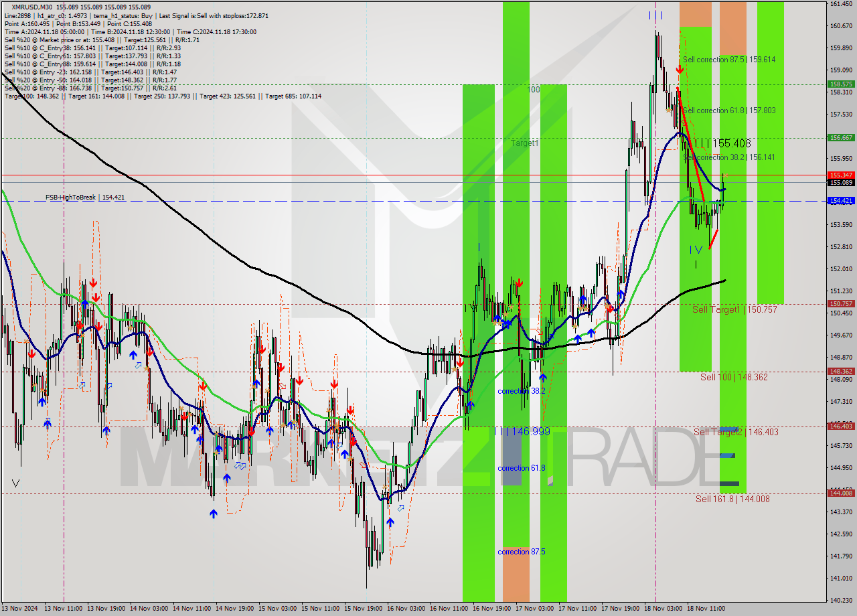The height and width of the screenshot is (616, 857).
Task: Click the 16 Nov 19:00 time axis label
Action: click(492, 609)
